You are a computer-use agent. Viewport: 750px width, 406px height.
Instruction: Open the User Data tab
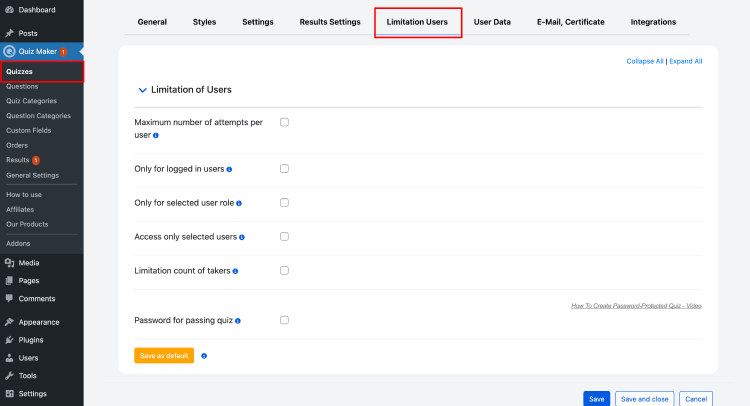[x=492, y=22]
